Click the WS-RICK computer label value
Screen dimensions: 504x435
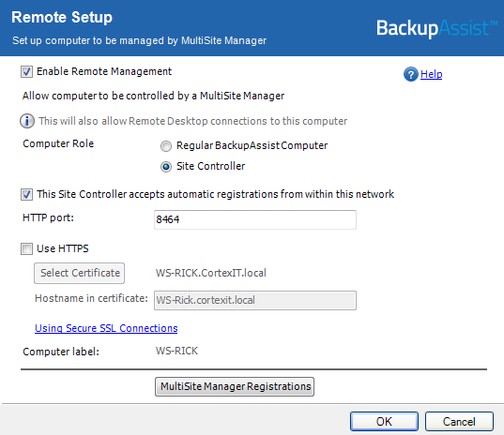tap(176, 351)
